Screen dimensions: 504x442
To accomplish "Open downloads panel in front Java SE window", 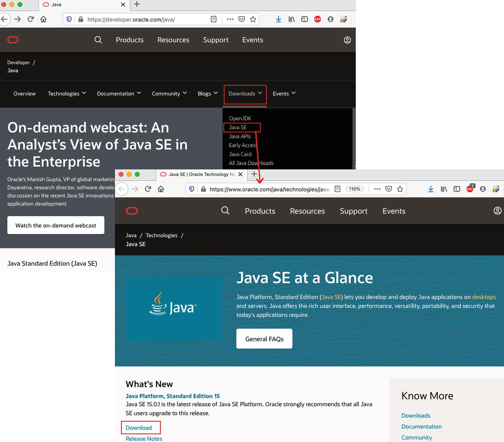I will tap(431, 189).
